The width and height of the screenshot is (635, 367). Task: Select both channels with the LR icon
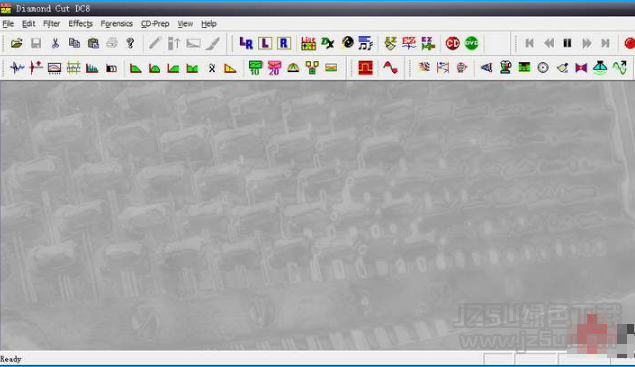click(x=246, y=43)
